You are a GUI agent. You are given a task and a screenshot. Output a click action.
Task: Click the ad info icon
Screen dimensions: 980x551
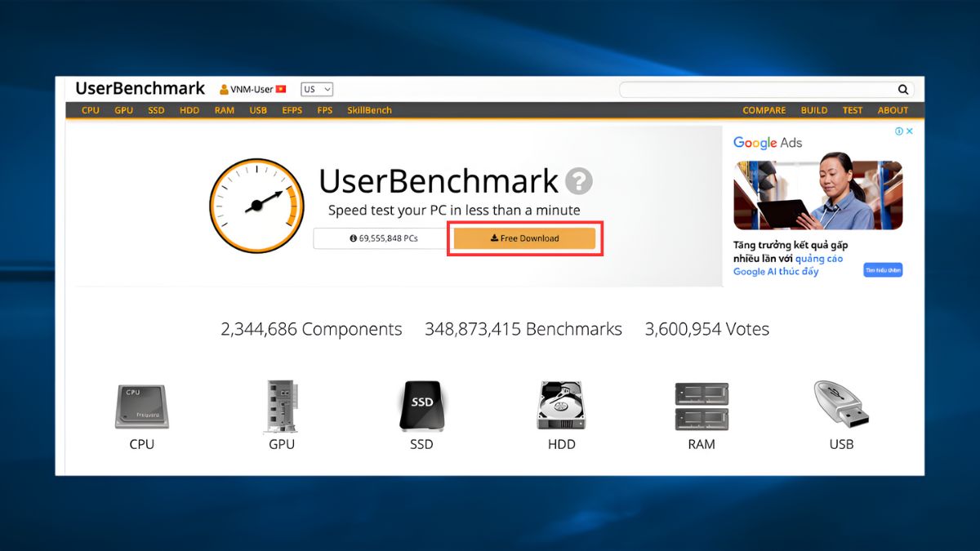pyautogui.click(x=899, y=131)
